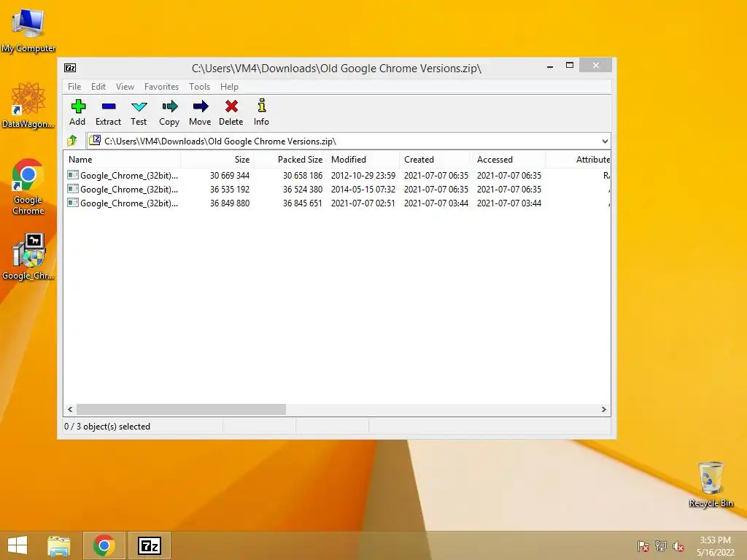Sort by Modified column header
Screen dimensions: 747x560
click(x=363, y=160)
